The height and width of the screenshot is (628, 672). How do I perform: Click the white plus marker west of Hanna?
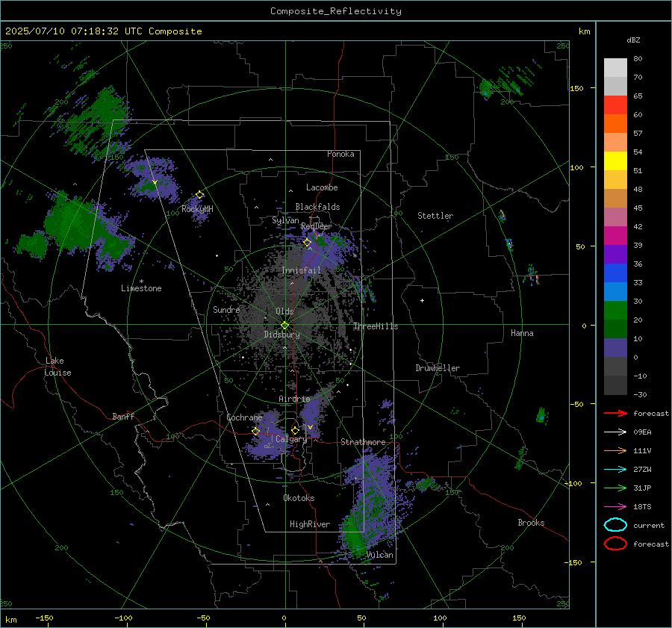pyautogui.click(x=422, y=300)
